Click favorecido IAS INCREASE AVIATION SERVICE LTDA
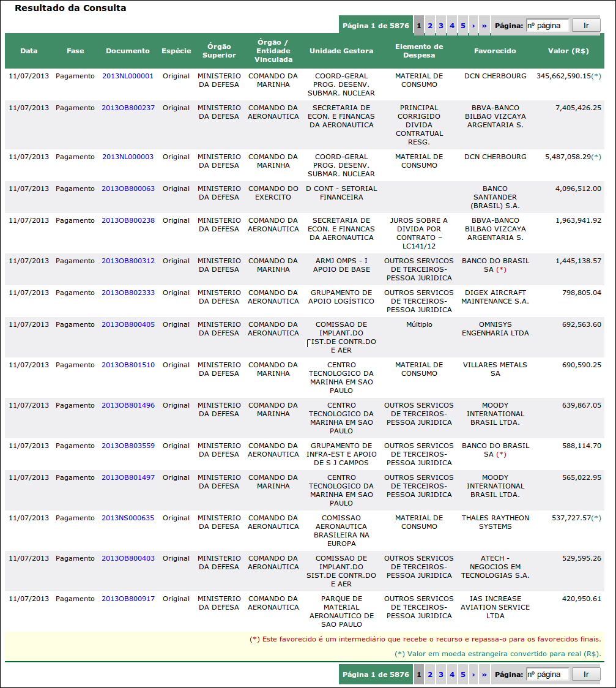Image resolution: width=616 pixels, height=688 pixels. pos(495,608)
